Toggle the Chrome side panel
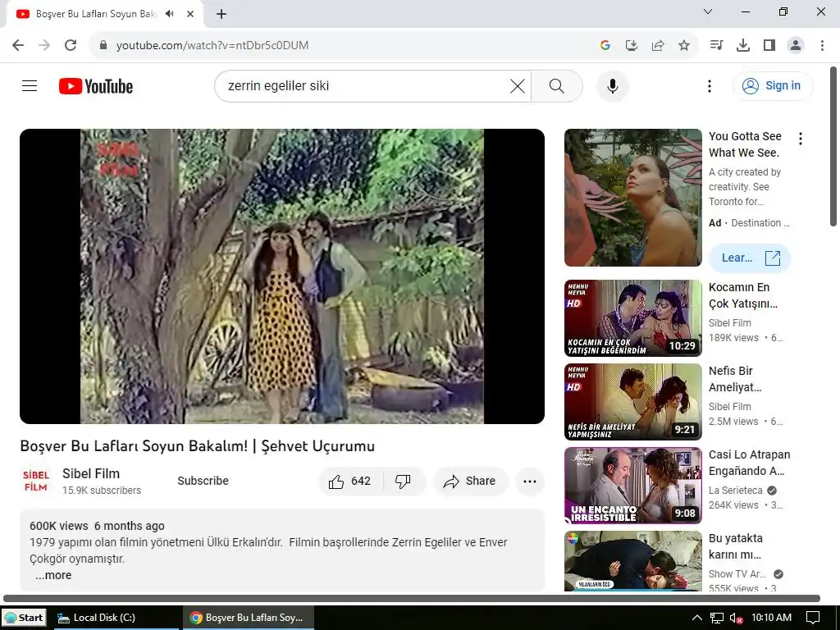 pos(769,45)
